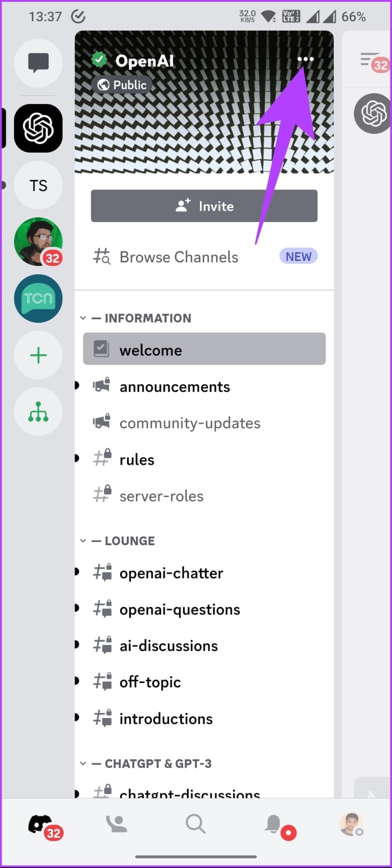Open the student hubs tree icon
Viewport: 392px width, 868px height.
tap(38, 412)
